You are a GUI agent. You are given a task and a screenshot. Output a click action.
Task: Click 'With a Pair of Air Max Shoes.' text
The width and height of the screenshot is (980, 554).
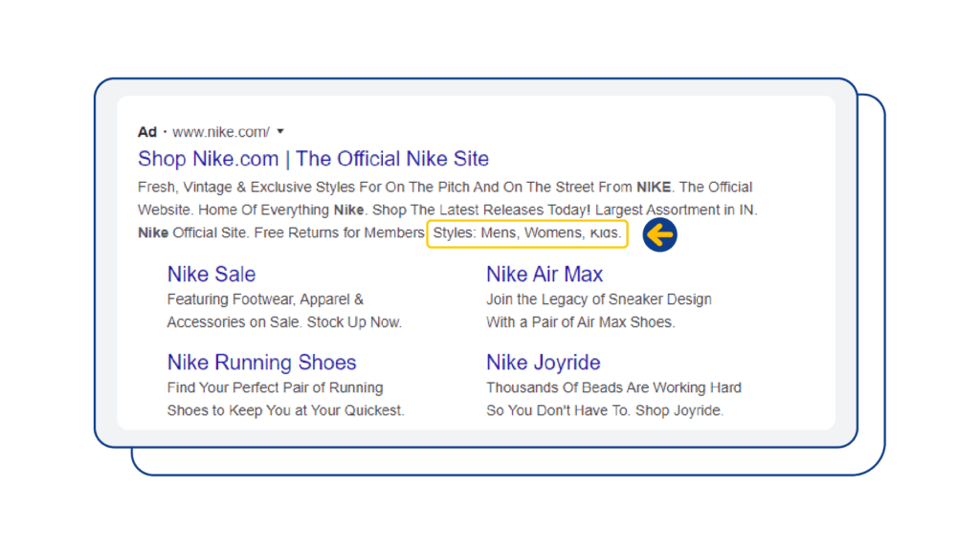click(581, 322)
